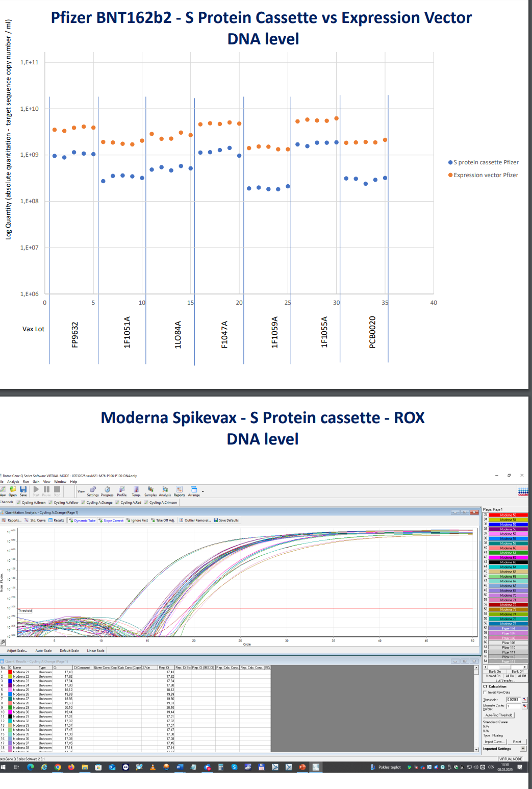The image size is (532, 789).
Task: Click the picker icon beside Eliminate Cycles
Action: click(524, 706)
